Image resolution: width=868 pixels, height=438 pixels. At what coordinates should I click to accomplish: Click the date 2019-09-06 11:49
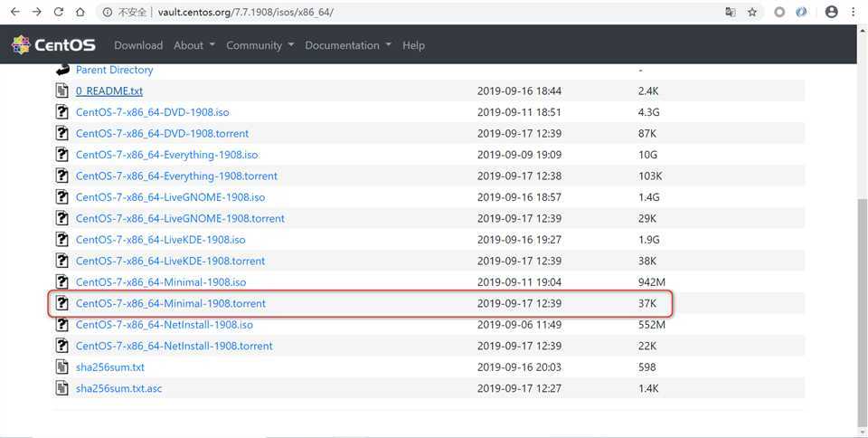point(519,325)
